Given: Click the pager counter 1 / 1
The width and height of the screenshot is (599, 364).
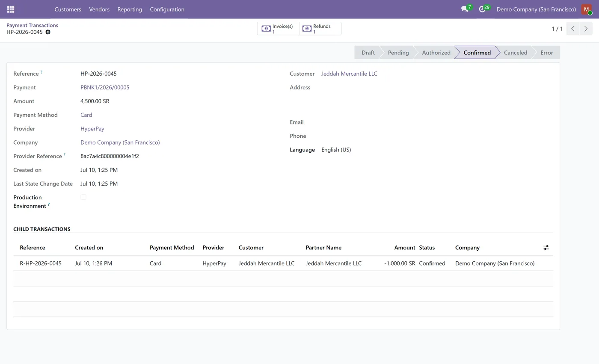Looking at the screenshot, I should tap(557, 29).
